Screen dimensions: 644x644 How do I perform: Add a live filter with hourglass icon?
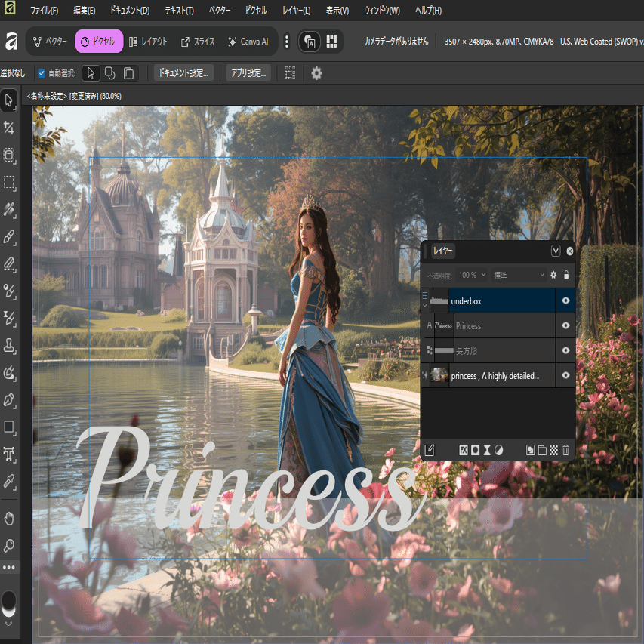pyautogui.click(x=487, y=450)
